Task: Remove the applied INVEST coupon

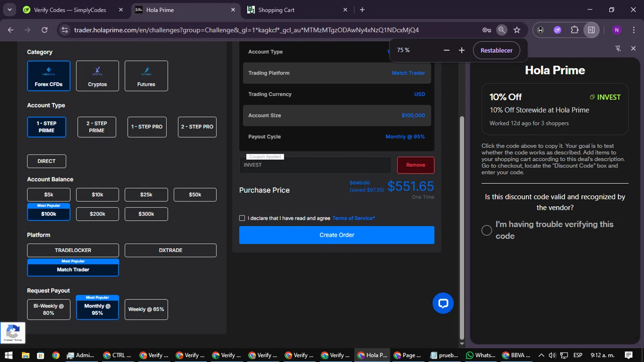Action: point(416,165)
